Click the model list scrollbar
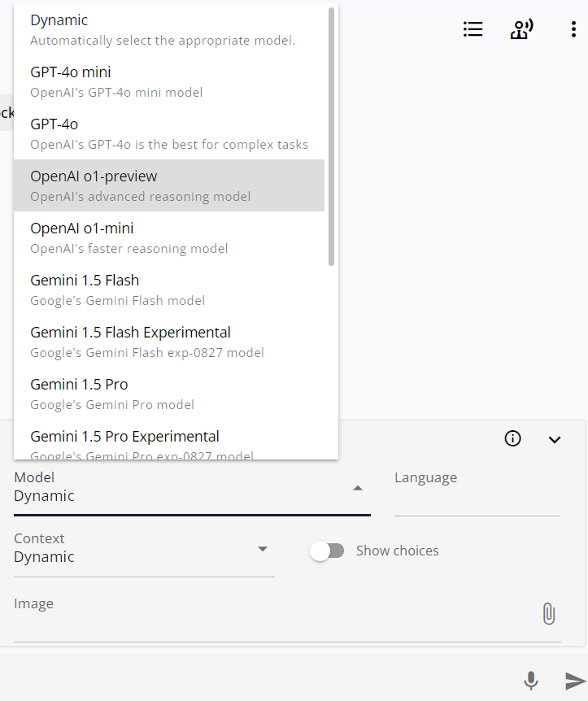This screenshot has height=701, width=588. (x=332, y=138)
